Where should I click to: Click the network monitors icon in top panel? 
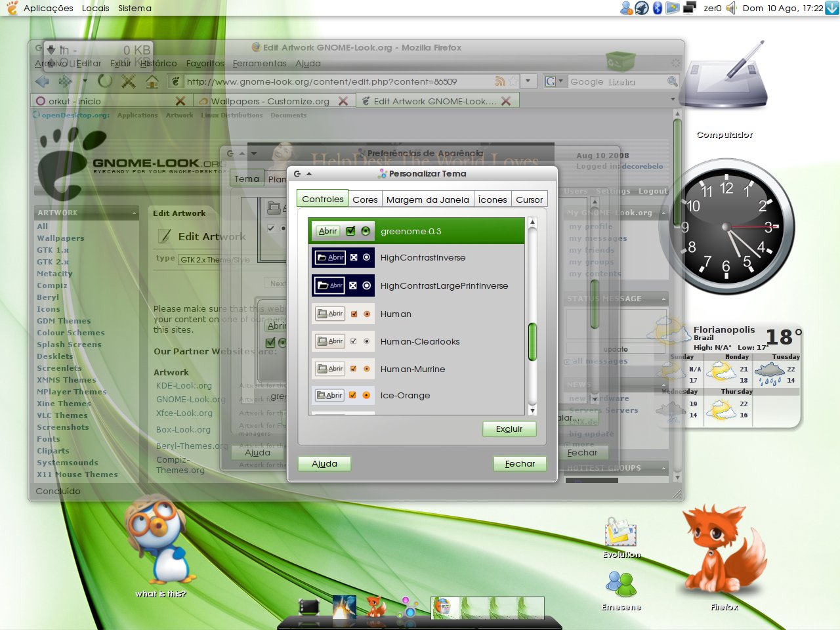(x=689, y=9)
